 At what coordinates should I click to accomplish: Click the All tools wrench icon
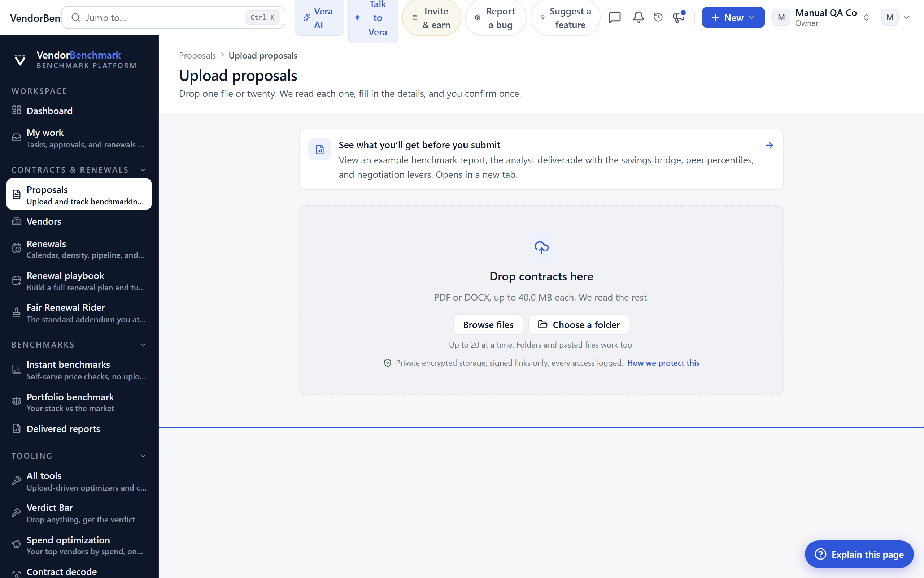(x=16, y=480)
